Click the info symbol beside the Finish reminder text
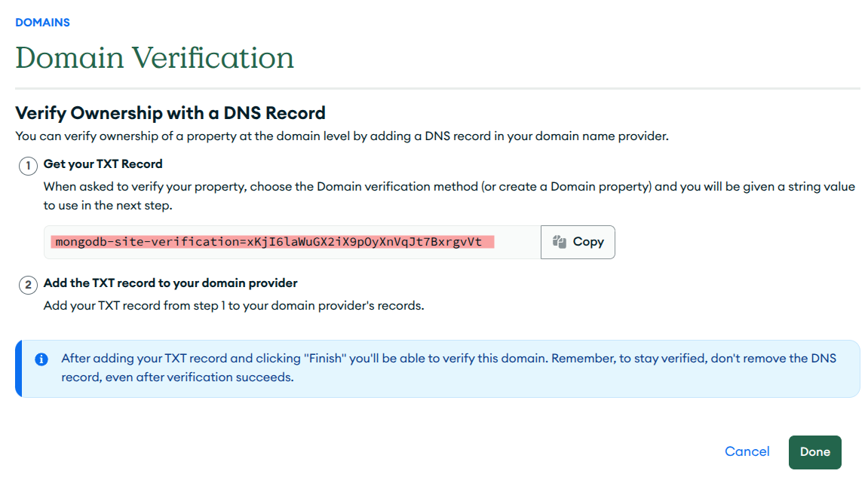868x486 pixels. tap(42, 359)
